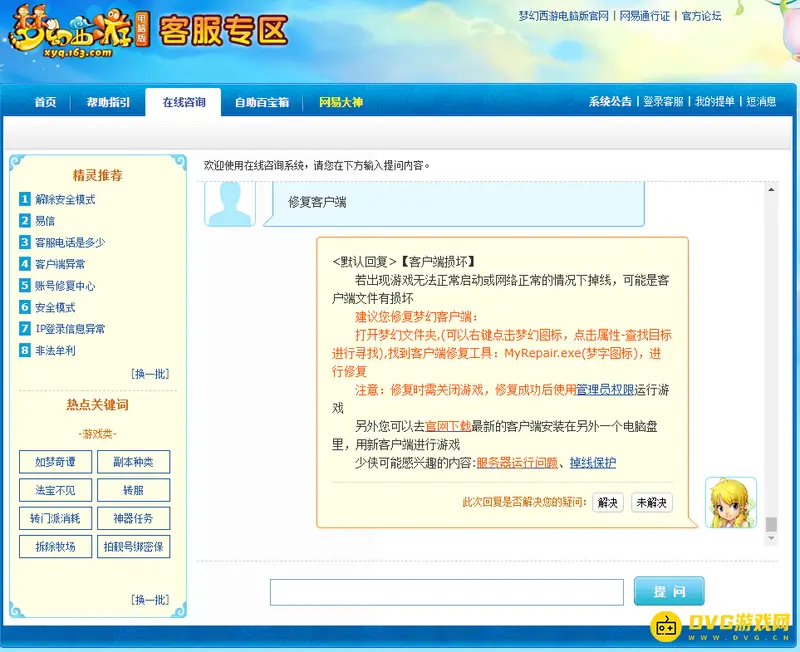
Task: Click the 登录客服 link
Action: pos(663,102)
